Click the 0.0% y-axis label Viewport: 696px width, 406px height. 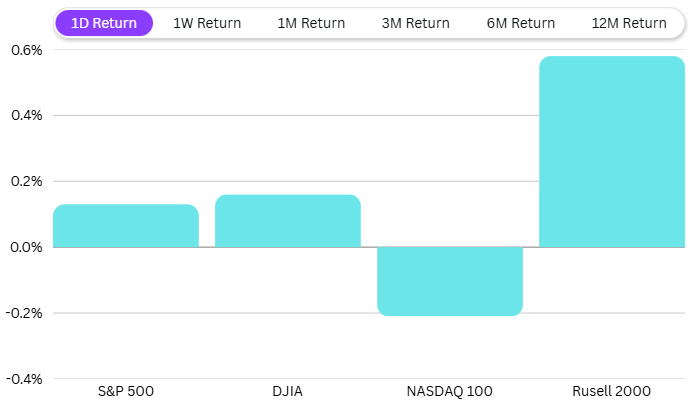pyautogui.click(x=26, y=247)
